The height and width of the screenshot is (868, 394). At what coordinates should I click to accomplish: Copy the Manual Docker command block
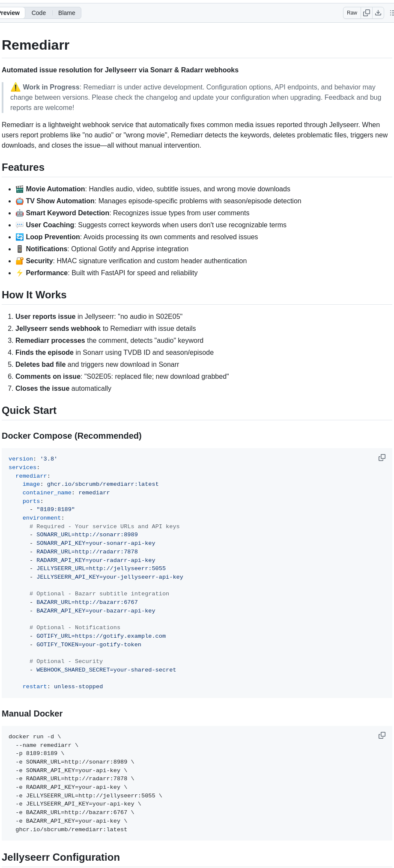click(382, 735)
